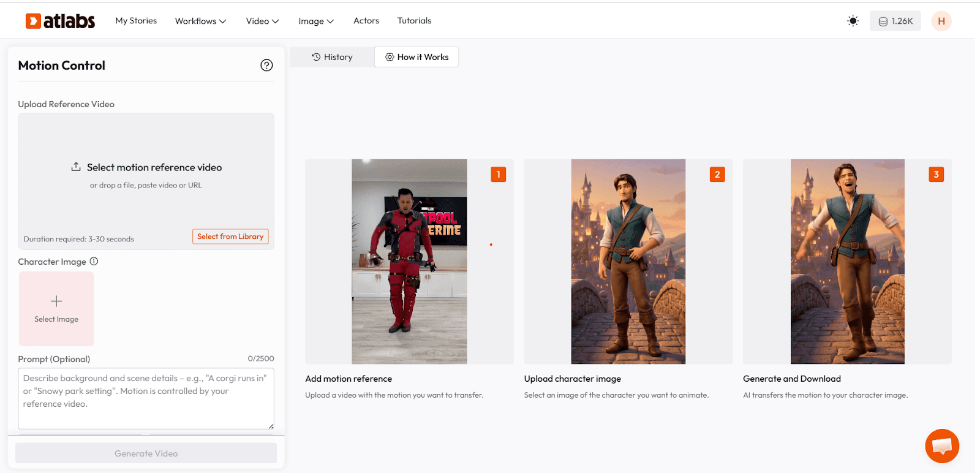
Task: Click 'Duration required: 3-30 seconds' text
Action: point(78,239)
